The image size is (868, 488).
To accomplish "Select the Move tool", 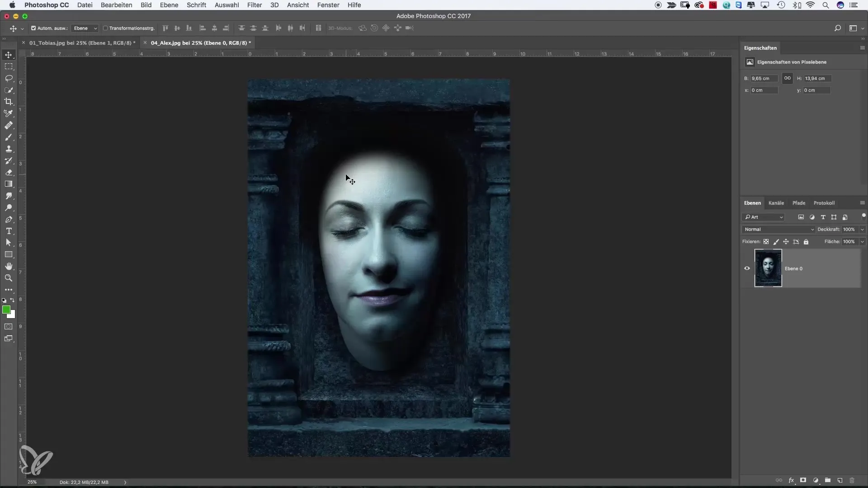I will click(x=9, y=55).
